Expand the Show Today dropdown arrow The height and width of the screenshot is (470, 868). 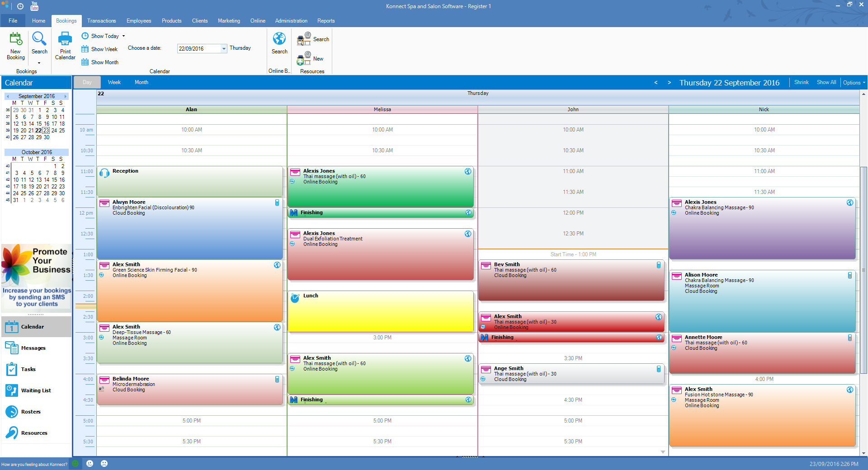click(x=123, y=36)
